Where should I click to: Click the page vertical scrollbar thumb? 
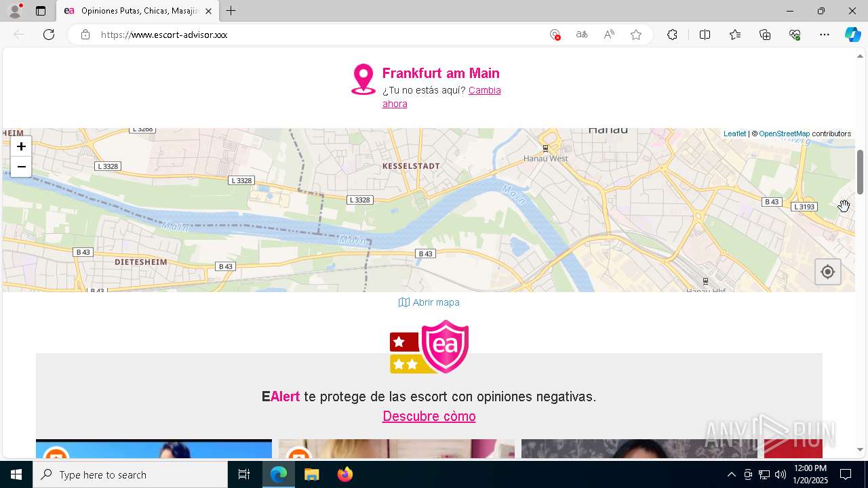[860, 171]
